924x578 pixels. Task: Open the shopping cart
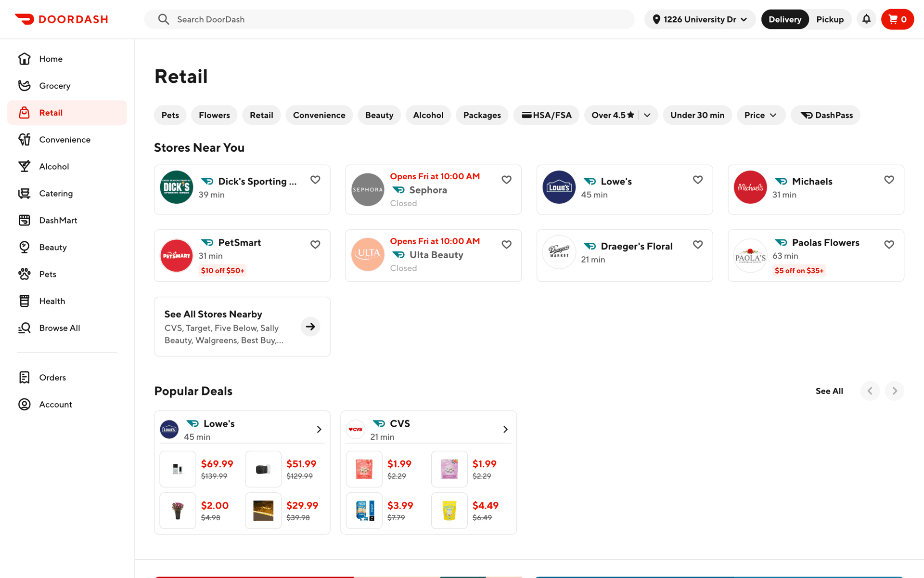[x=898, y=19]
